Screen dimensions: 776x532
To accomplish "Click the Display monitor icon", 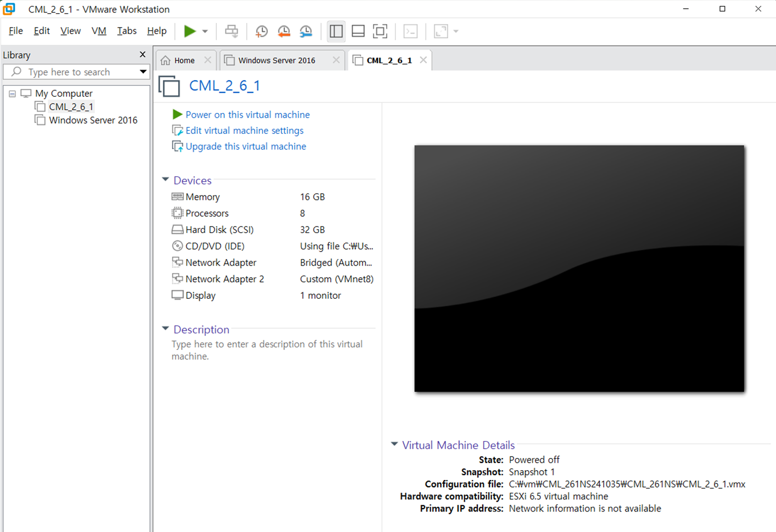I will pyautogui.click(x=177, y=295).
